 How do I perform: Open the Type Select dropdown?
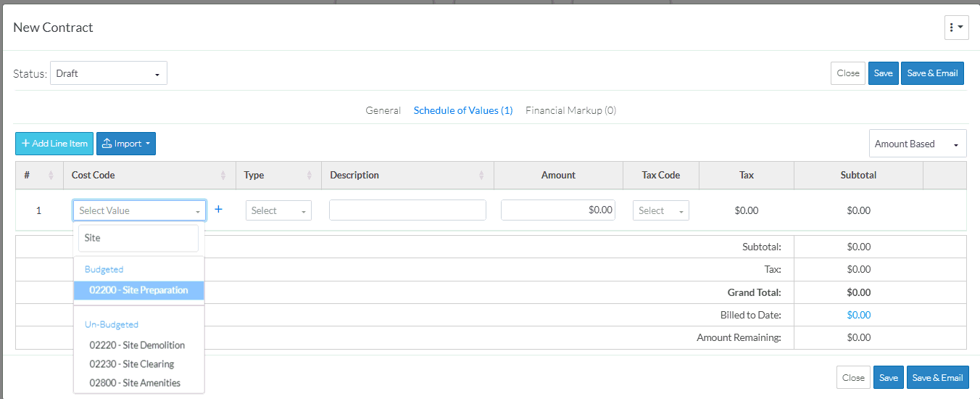[278, 210]
